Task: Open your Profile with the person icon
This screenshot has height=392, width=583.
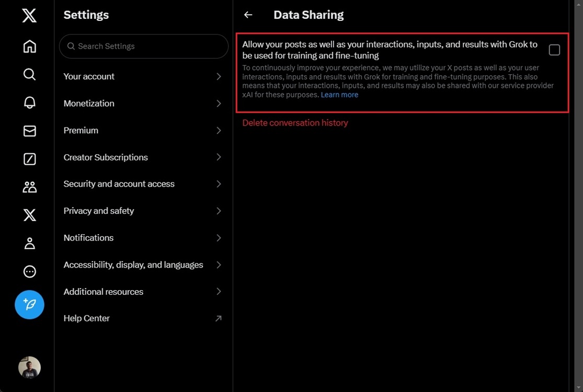Action: (x=29, y=243)
